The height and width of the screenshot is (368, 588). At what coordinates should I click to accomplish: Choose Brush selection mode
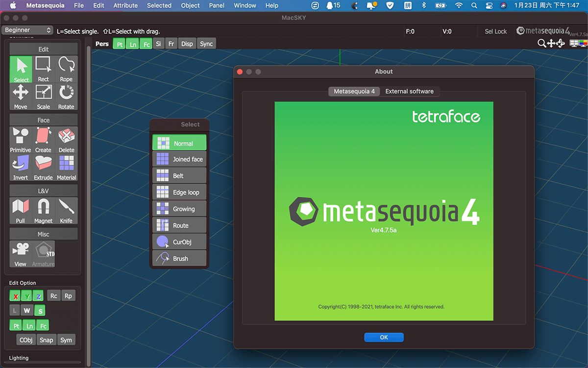pyautogui.click(x=179, y=258)
